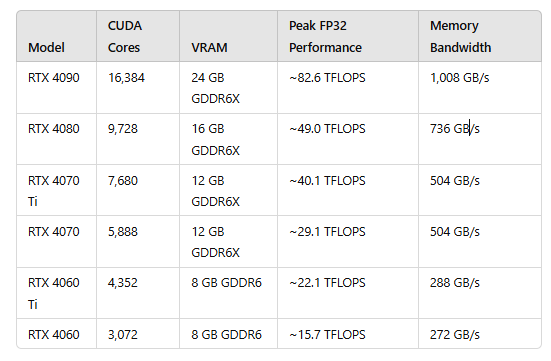Select the RTX 4090 model cell
This screenshot has width=551, height=361.
tap(54, 78)
